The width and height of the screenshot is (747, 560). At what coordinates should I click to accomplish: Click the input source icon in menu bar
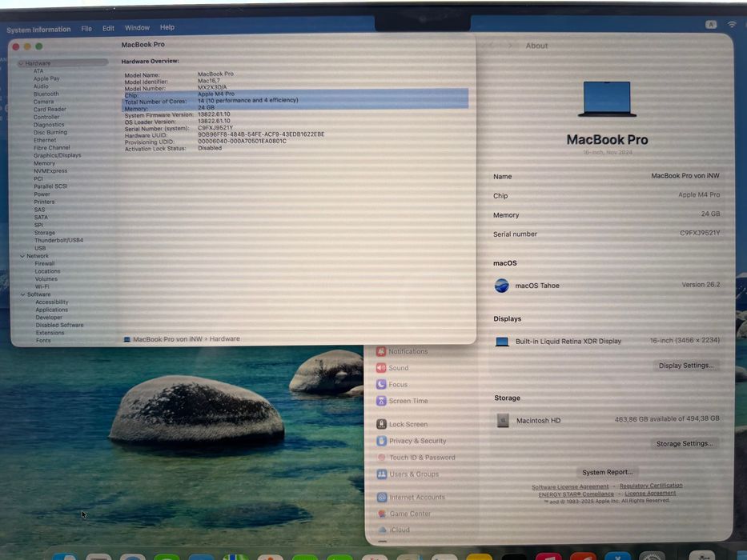coord(711,25)
